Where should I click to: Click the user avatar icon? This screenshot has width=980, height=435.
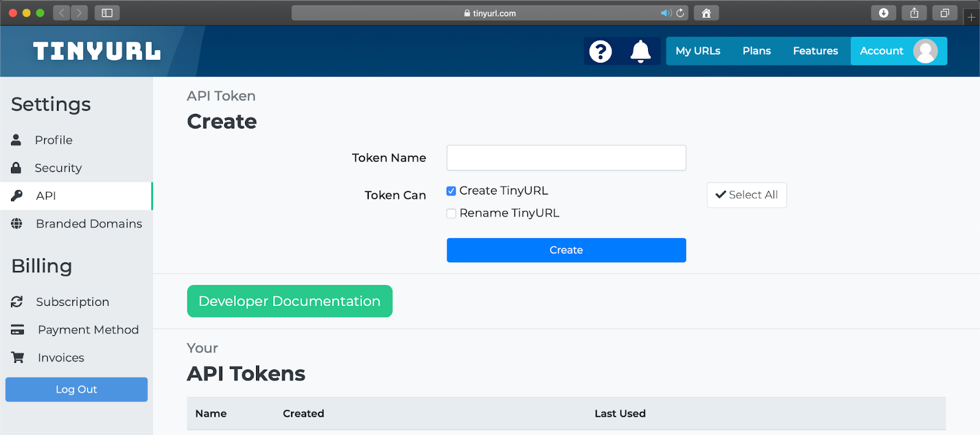click(925, 51)
